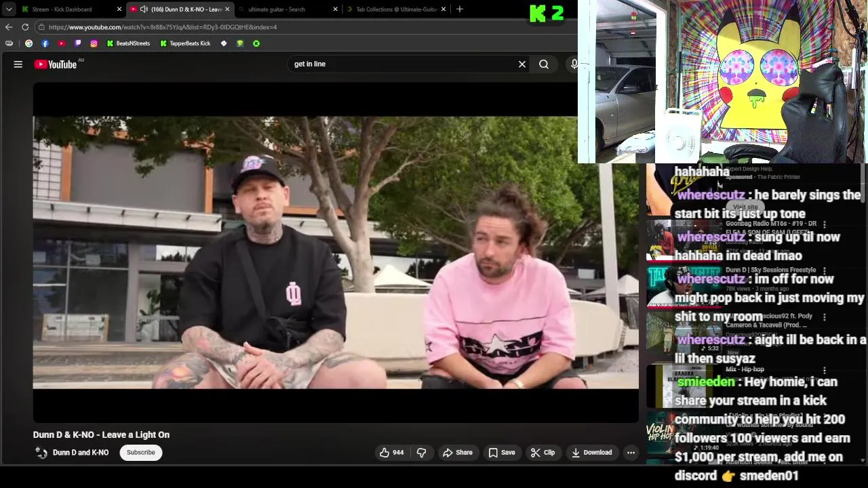Open options menu for Mix - Hip-hop
Viewport: 868px width, 488px height.
tap(825, 371)
